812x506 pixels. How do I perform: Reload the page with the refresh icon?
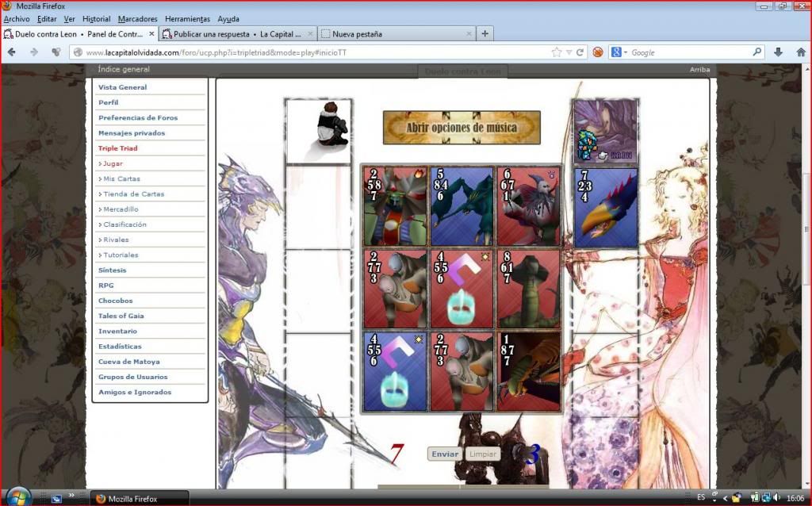(580, 52)
